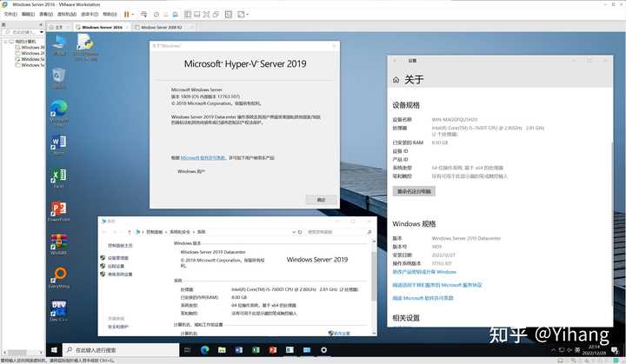The height and width of the screenshot is (364, 626).
Task: Switch to the Windows Server 2008 R2 tab
Action: pyautogui.click(x=162, y=27)
